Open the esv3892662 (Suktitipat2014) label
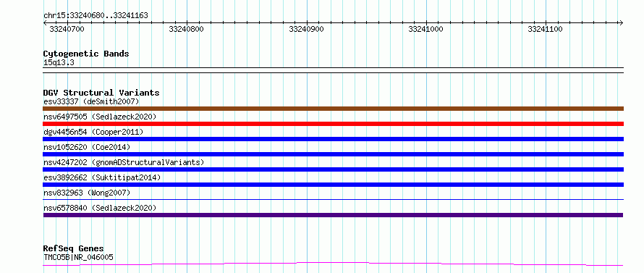The height and width of the screenshot is (273, 644). pyautogui.click(x=102, y=177)
